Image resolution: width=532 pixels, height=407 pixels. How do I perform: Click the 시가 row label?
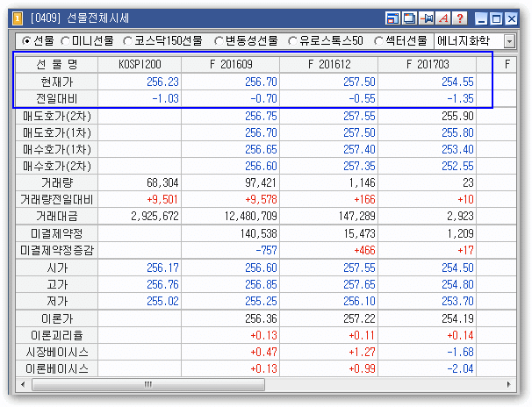pos(57,268)
